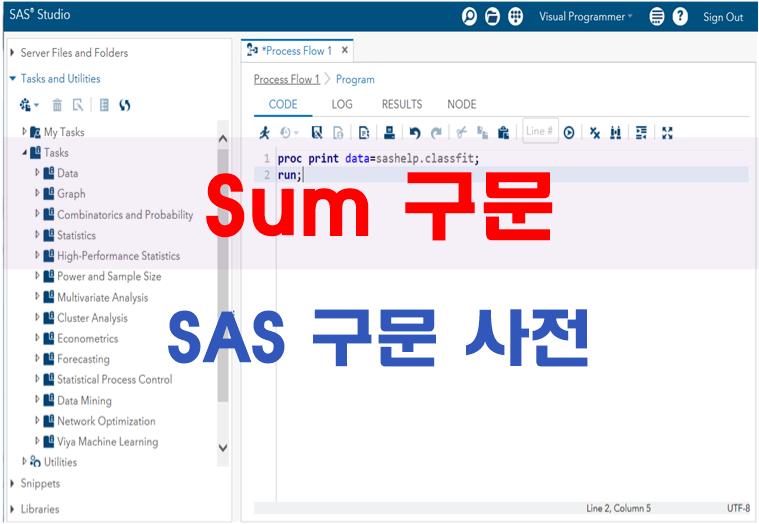The image size is (759, 524).
Task: Click the Program breadcrumb
Action: coord(355,79)
